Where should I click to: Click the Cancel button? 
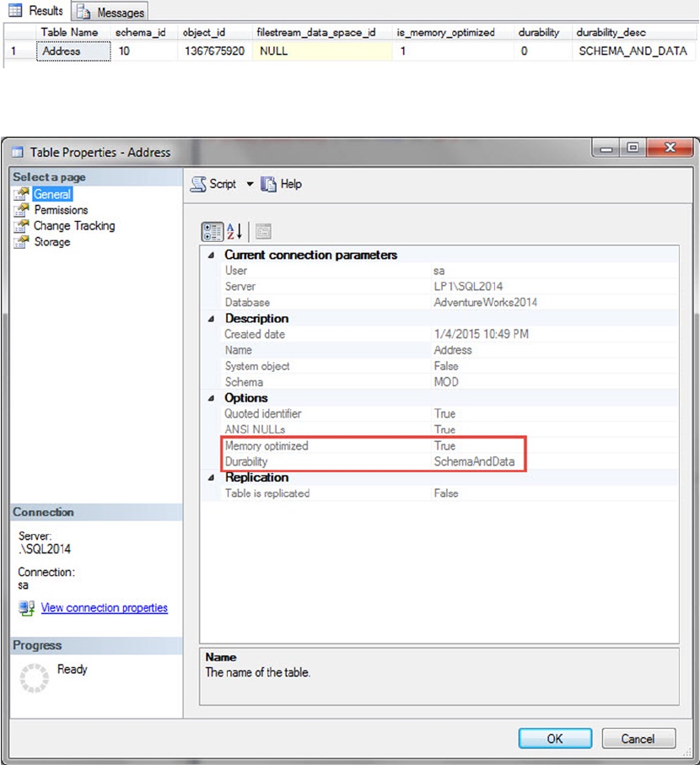click(638, 738)
